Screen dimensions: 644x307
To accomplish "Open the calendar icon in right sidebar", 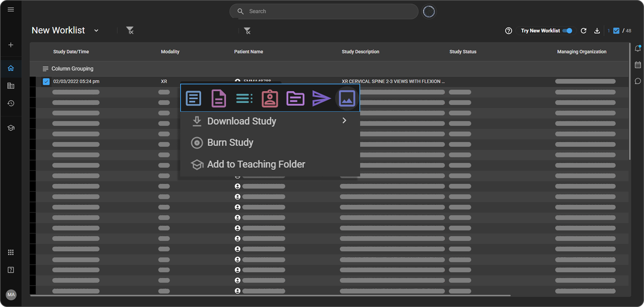I will pyautogui.click(x=638, y=65).
